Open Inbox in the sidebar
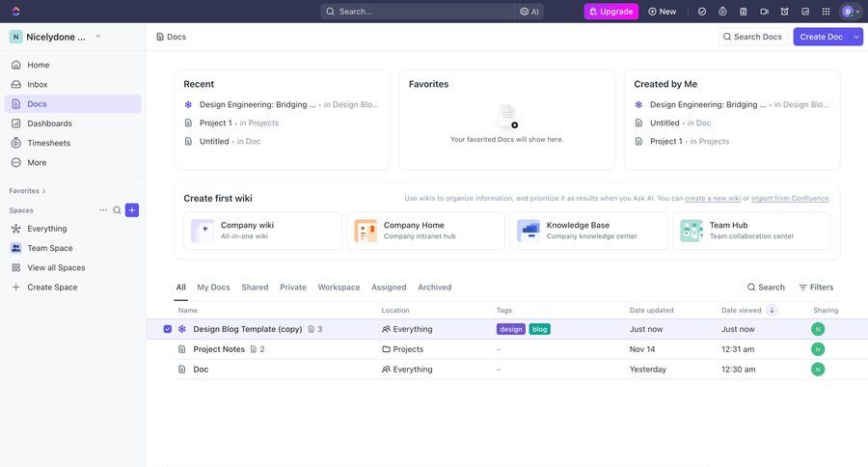This screenshot has height=467, width=868. point(73,84)
